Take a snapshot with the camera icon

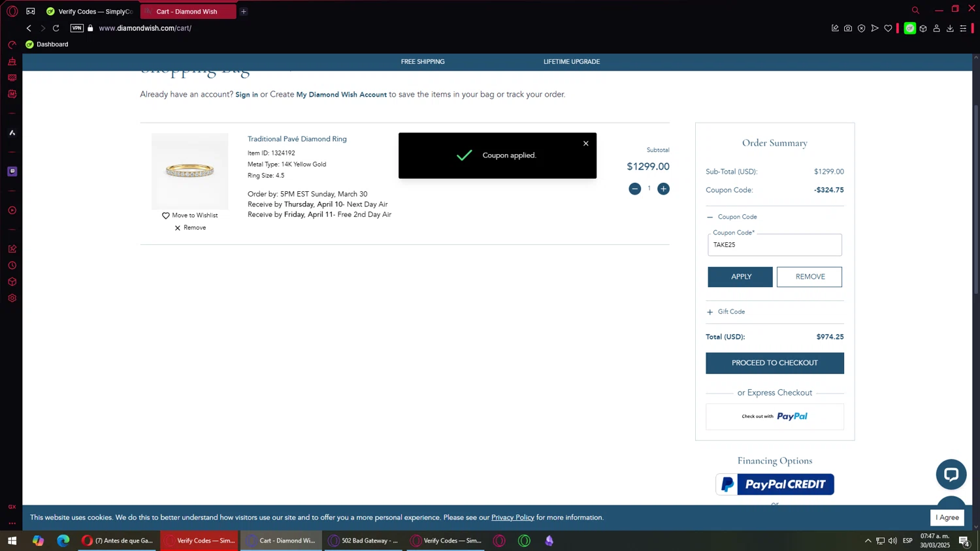click(x=848, y=28)
